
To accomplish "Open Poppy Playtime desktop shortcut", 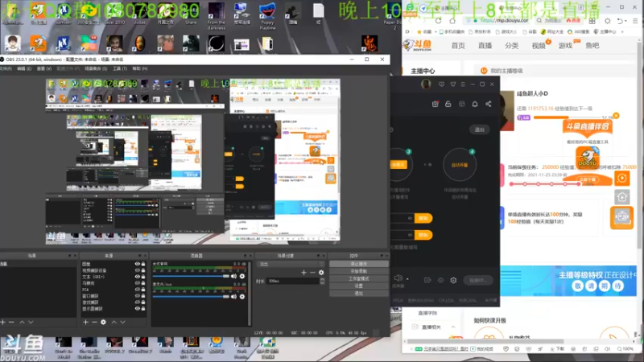I will tap(267, 15).
